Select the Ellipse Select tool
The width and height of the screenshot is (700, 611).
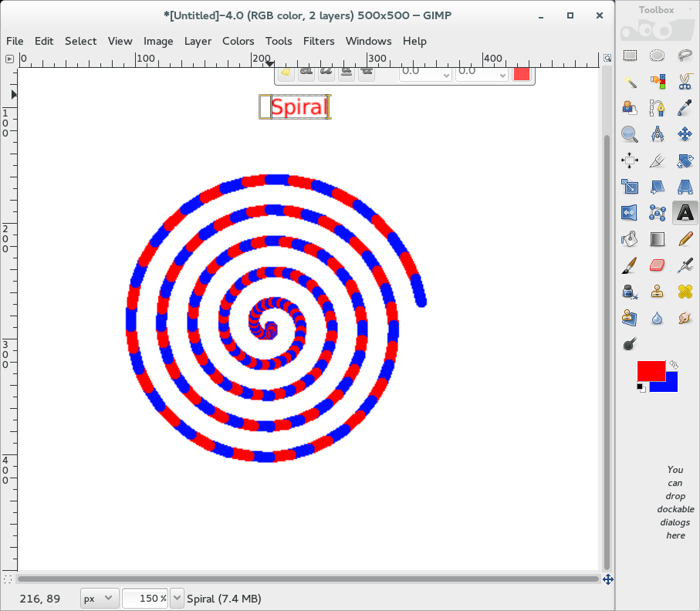658,56
